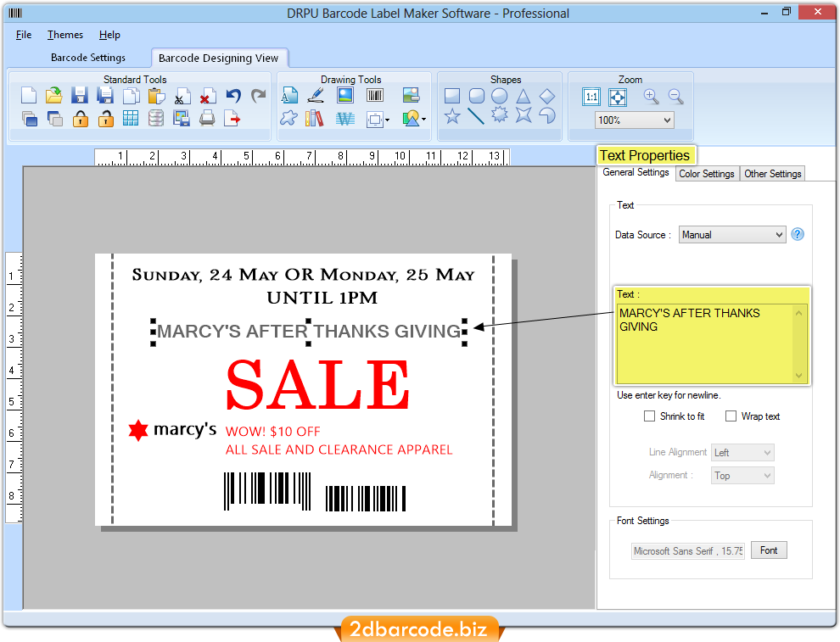
Task: Draw an ellipse shape
Action: (x=499, y=97)
